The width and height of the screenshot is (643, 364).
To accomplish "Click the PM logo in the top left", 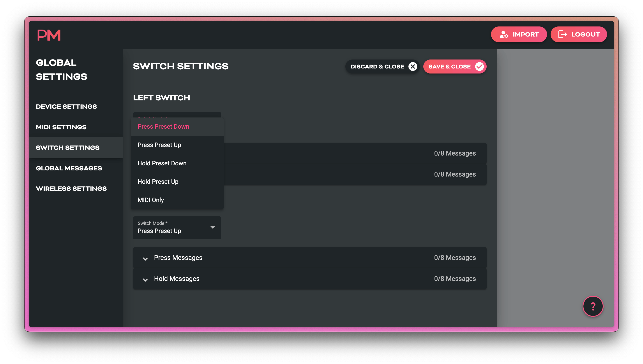I will pos(49,35).
